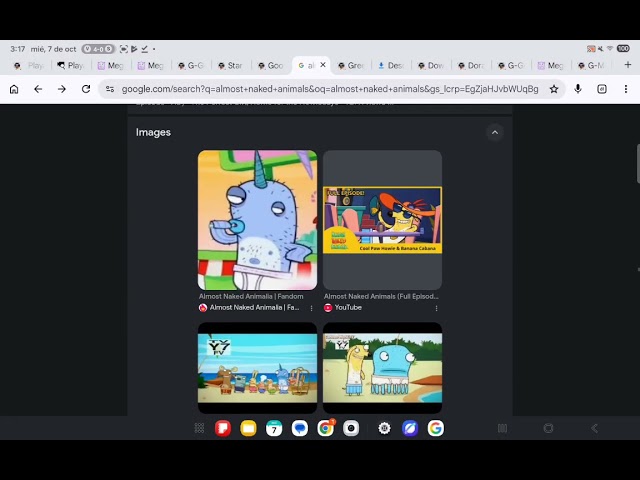Tap the recent apps navigation button

[502, 428]
